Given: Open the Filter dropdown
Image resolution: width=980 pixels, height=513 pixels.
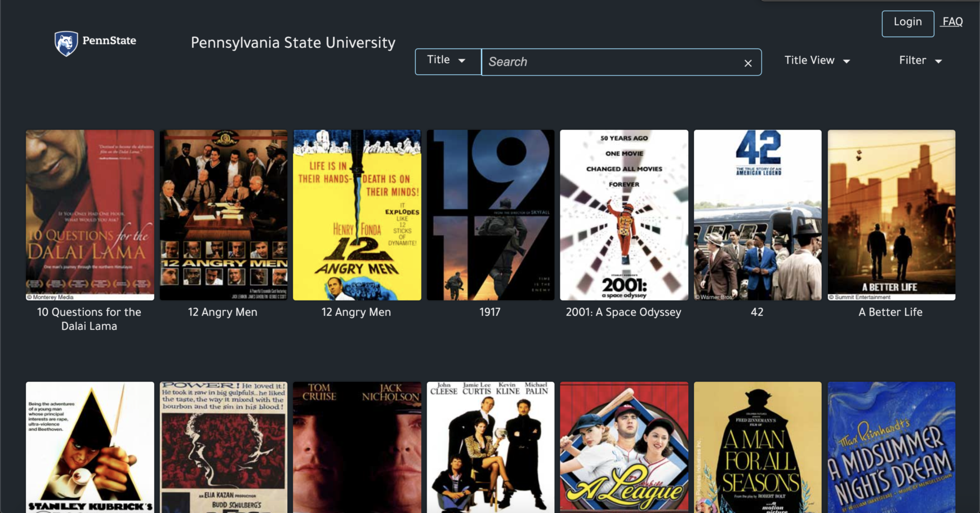Looking at the screenshot, I should 920,61.
